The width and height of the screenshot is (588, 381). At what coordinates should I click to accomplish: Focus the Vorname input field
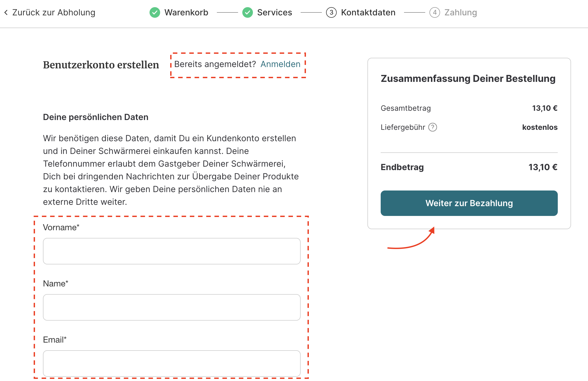[172, 251]
